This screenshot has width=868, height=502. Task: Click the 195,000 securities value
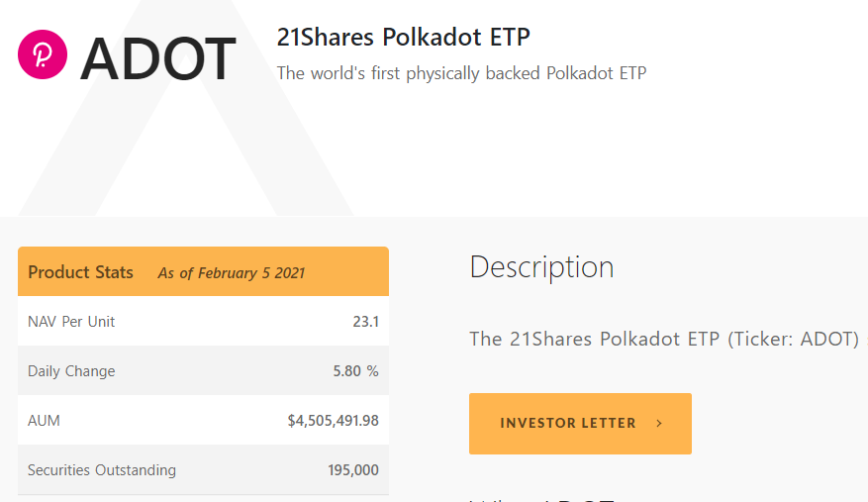353,470
